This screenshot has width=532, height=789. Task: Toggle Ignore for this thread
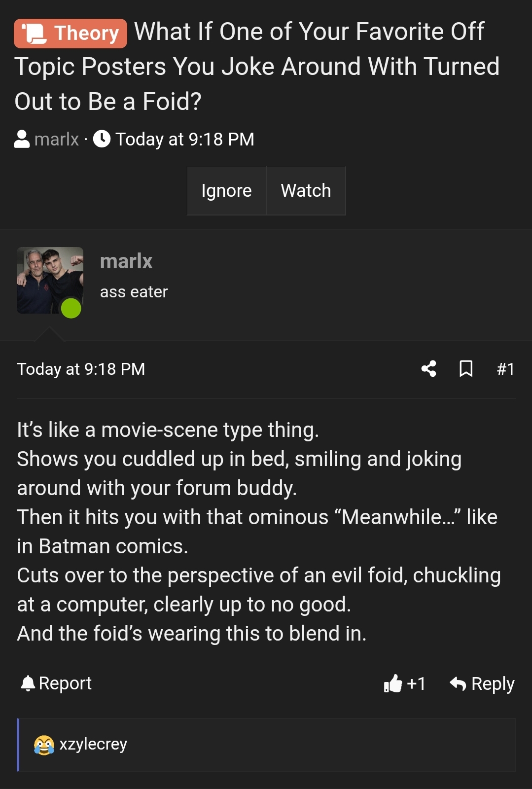point(226,191)
